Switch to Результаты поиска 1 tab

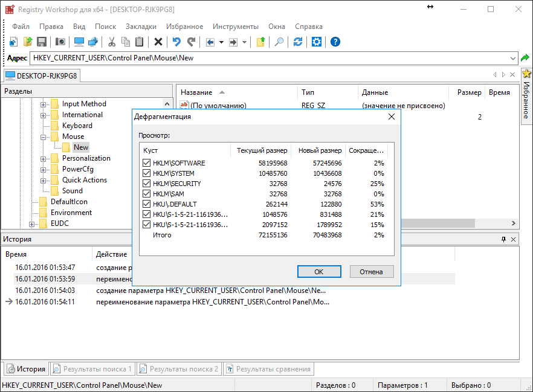(92, 369)
